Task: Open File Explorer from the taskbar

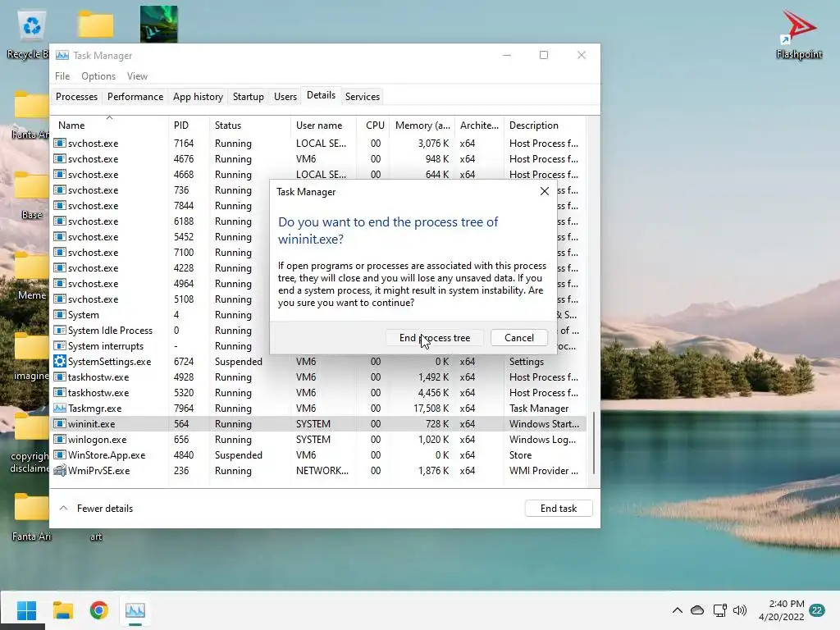Action: 62,610
